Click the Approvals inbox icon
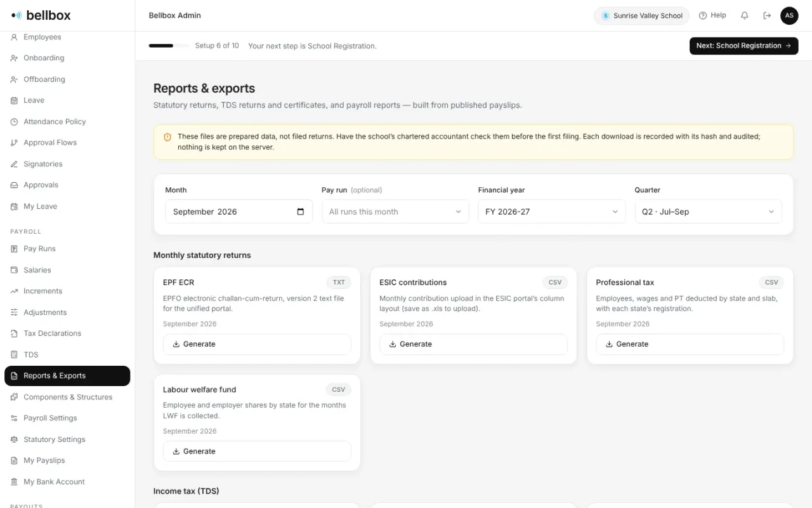Screen dimensions: 812x508 14,185
